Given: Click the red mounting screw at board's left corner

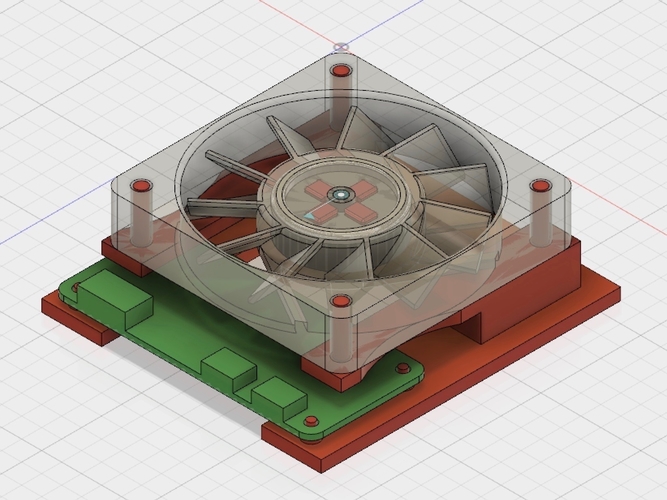Looking at the screenshot, I should point(75,289).
